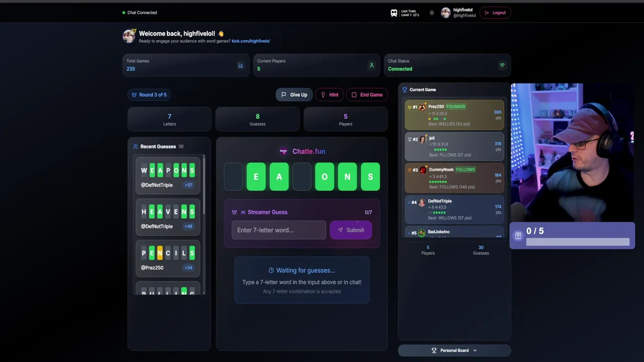
Task: Click the green letter O tile on board
Action: (325, 176)
